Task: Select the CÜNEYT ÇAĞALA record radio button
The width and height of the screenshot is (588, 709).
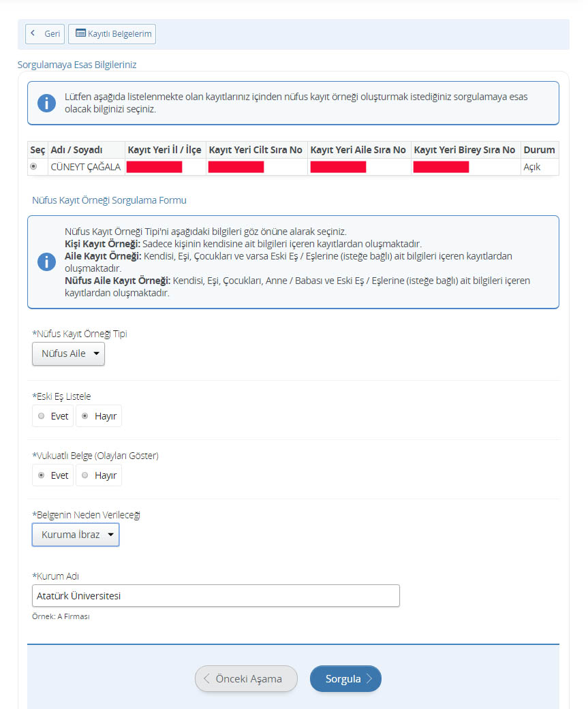Action: pos(33,167)
